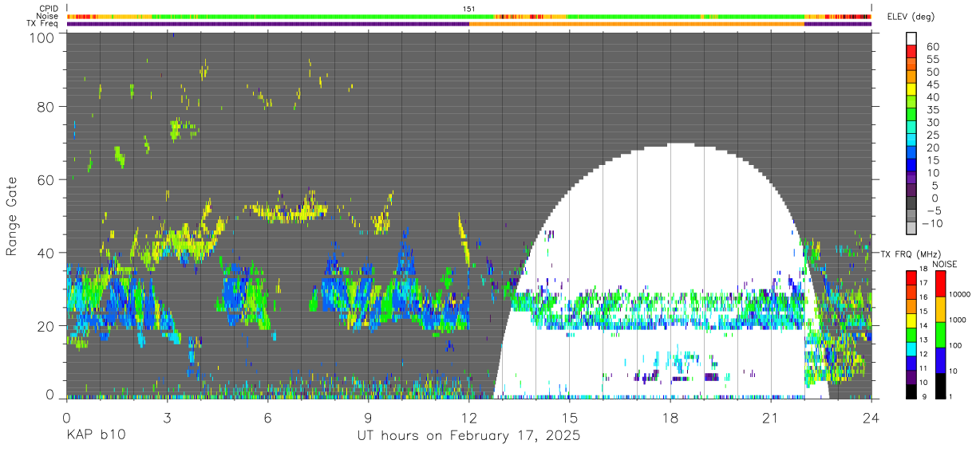Click the yellow swatch above elevation 45 tick
This screenshot has width=980, height=452.
click(x=911, y=89)
